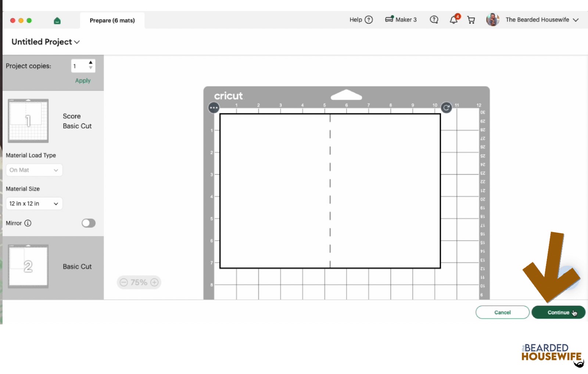This screenshot has width=588, height=374.
Task: Open the Material Size dropdown
Action: tap(34, 204)
